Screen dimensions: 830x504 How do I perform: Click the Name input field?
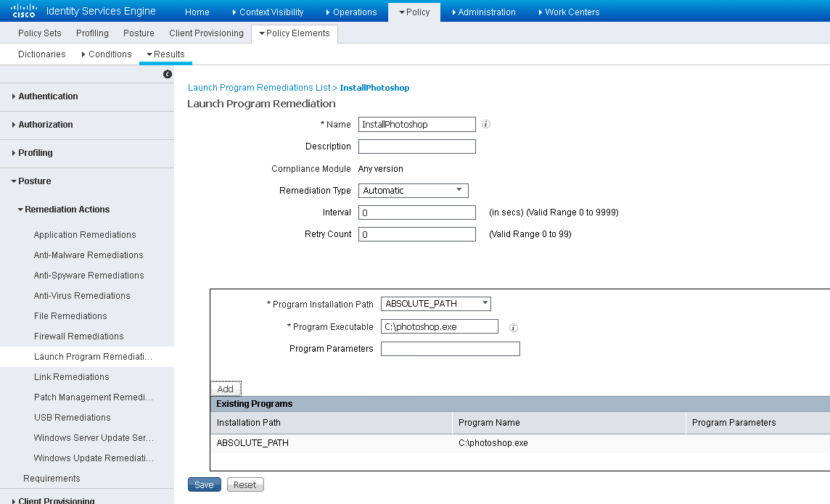[417, 124]
